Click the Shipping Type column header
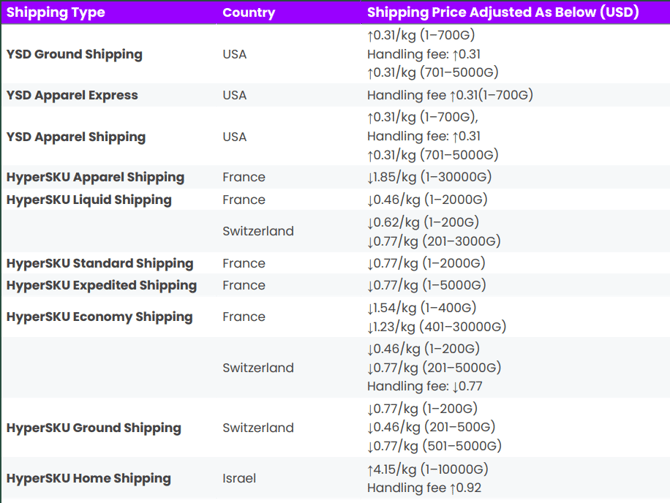This screenshot has height=503, width=670. 56,12
